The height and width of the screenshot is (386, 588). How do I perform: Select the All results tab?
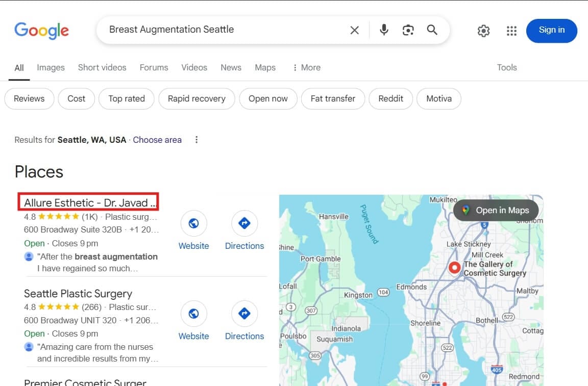coord(19,68)
